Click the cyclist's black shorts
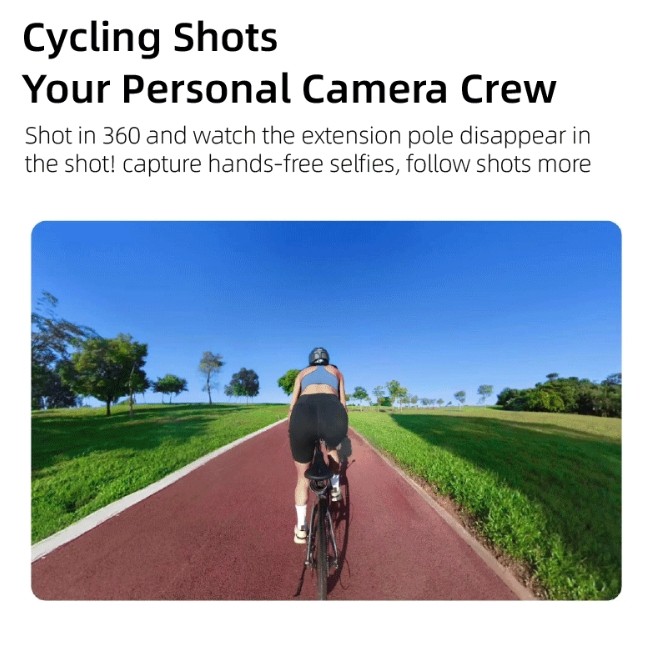This screenshot has height=652, width=652. click(317, 425)
